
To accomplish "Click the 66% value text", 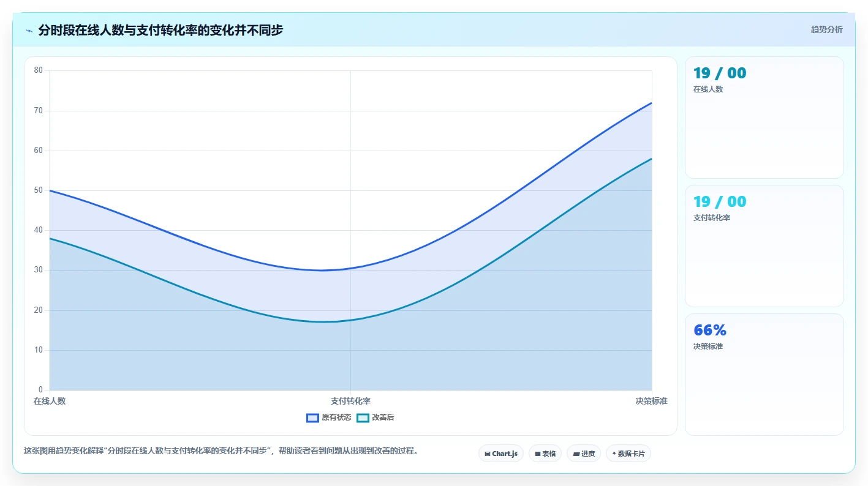I will pos(710,330).
